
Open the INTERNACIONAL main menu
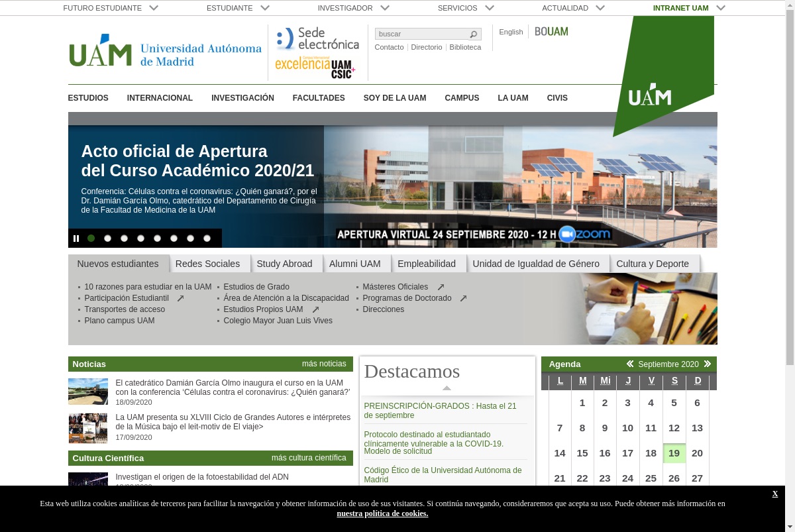(160, 98)
